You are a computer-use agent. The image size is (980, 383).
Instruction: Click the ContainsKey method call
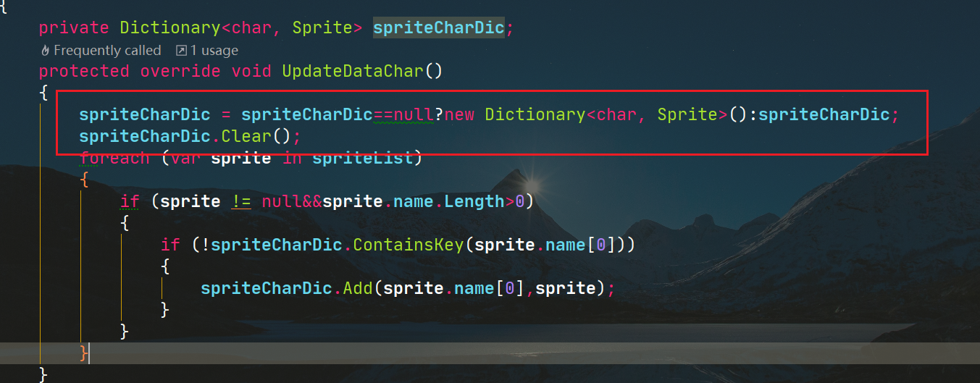pos(408,245)
